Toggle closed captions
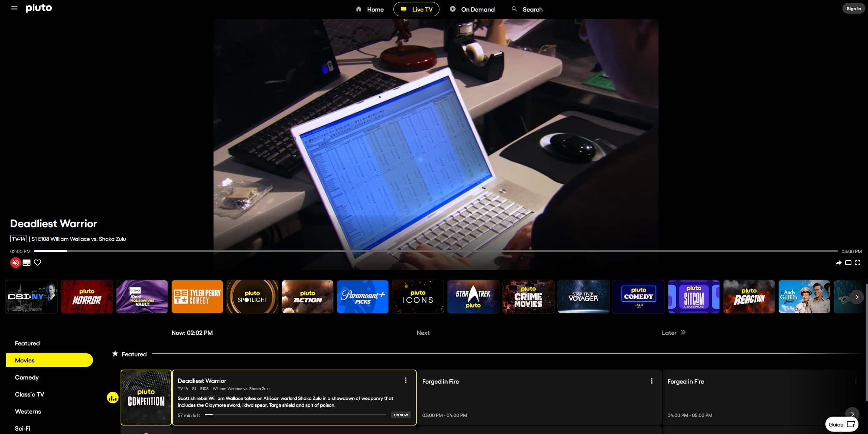Image resolution: width=868 pixels, height=434 pixels. [27, 263]
